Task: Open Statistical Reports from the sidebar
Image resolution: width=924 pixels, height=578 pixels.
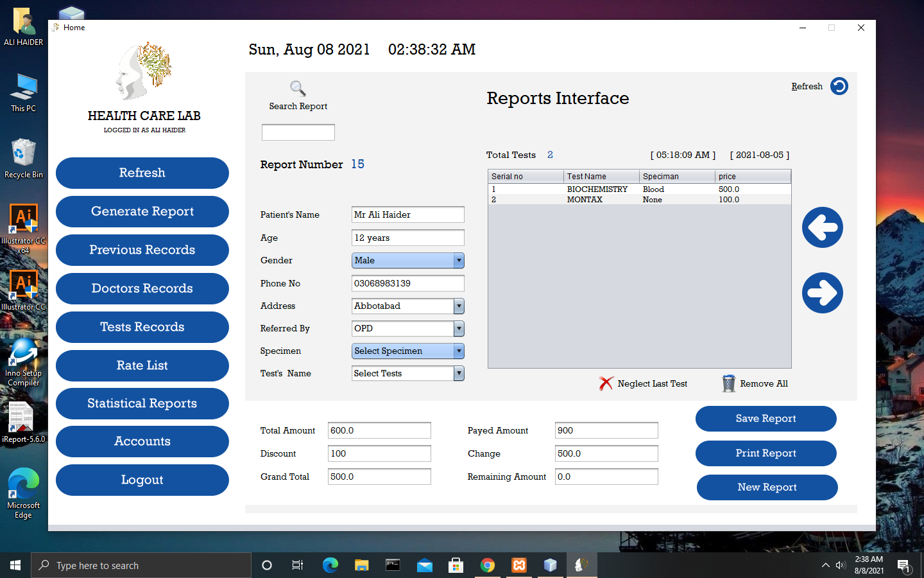Action: (142, 403)
